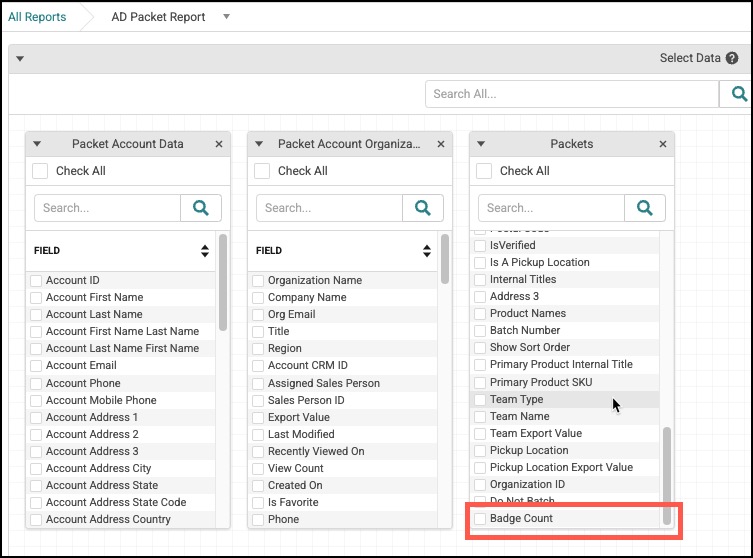
Task: Click Account Last Name First Name field
Action: click(x=121, y=348)
